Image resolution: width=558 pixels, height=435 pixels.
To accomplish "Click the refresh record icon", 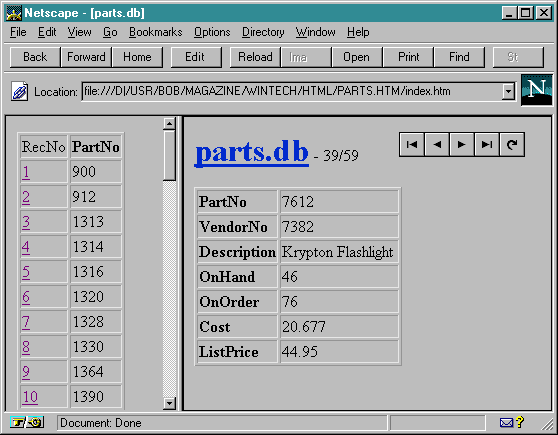I will point(512,145).
